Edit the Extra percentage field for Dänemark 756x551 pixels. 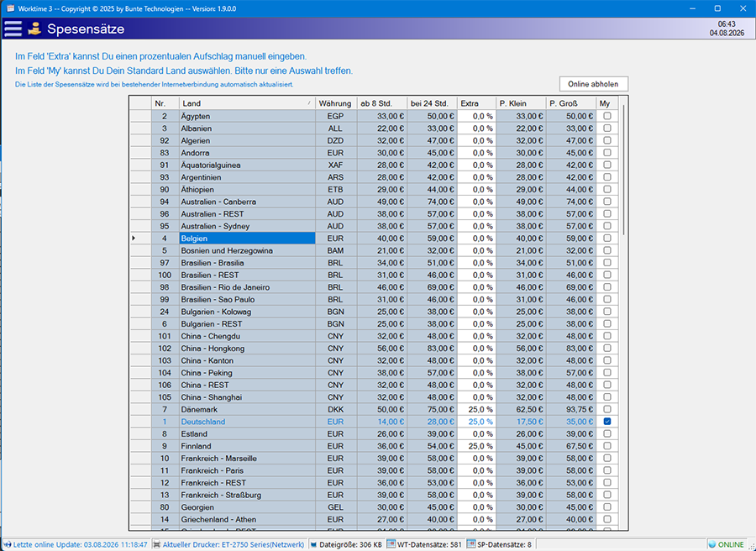(x=476, y=409)
